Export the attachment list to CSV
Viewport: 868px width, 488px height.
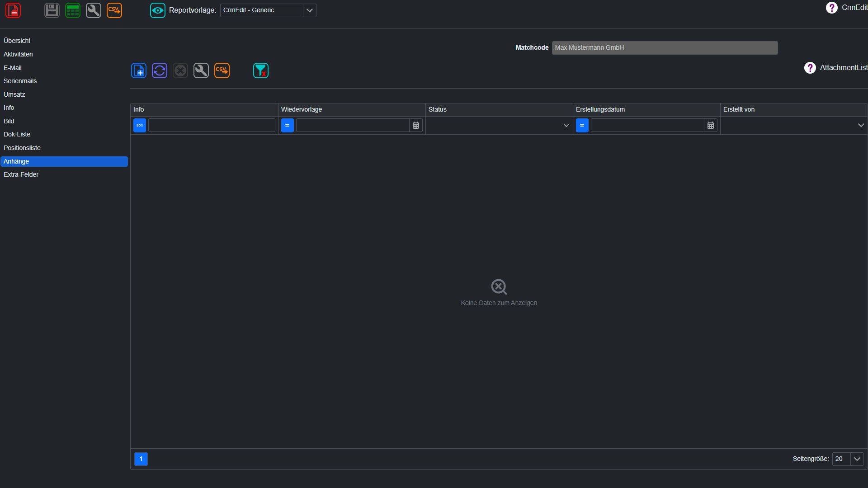pyautogui.click(x=222, y=70)
